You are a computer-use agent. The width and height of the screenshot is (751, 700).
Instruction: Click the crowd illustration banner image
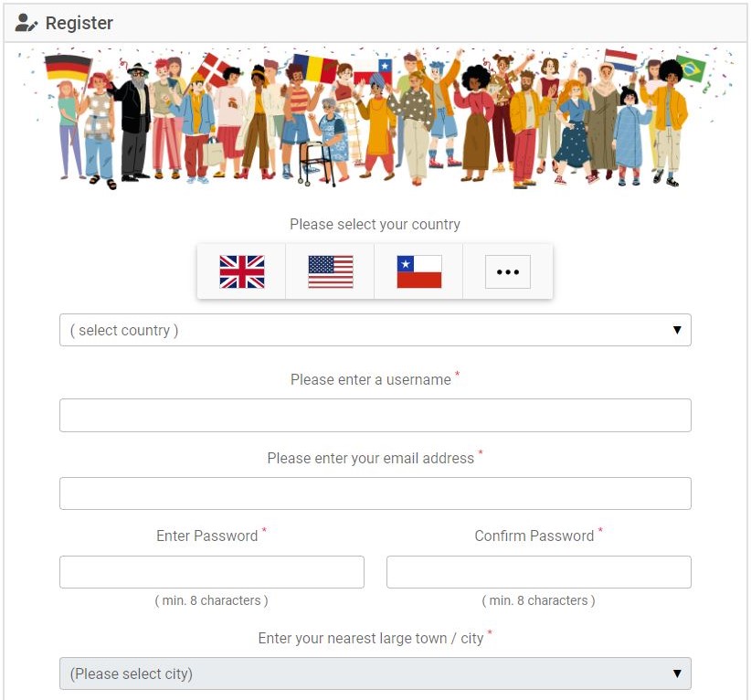click(x=375, y=117)
